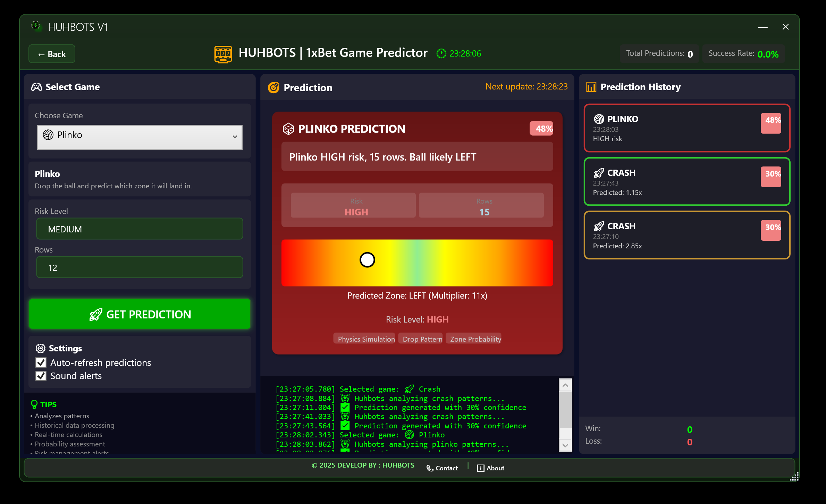Select the PLINKO history card
The width and height of the screenshot is (826, 504).
[687, 128]
